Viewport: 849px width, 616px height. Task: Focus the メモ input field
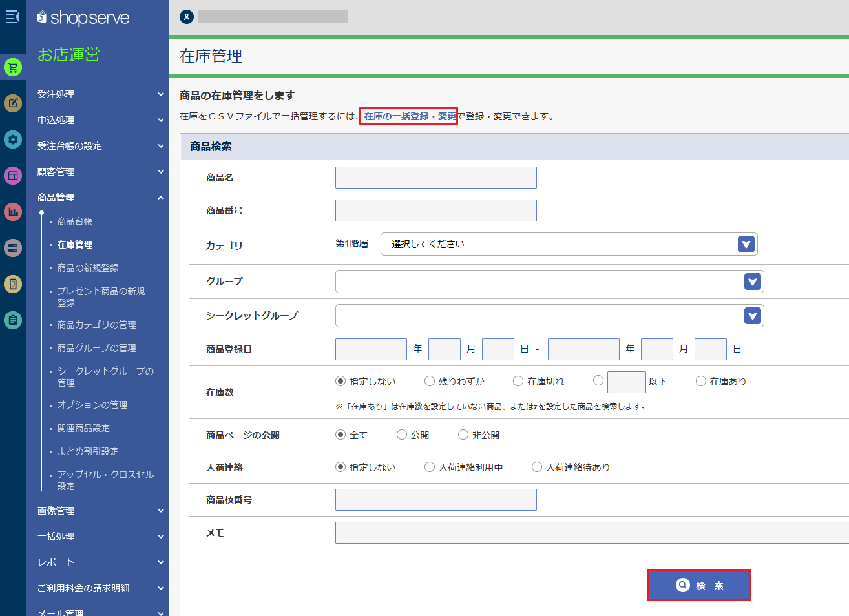592,533
